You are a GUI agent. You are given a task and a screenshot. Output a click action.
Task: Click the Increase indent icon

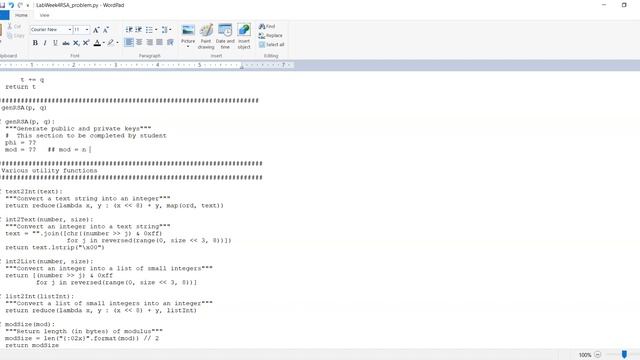coord(139,30)
